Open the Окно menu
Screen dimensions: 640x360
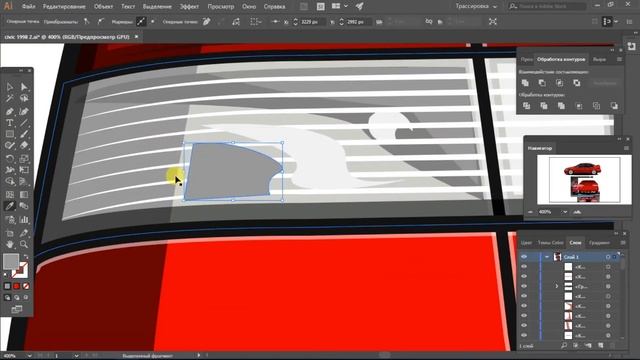pyautogui.click(x=249, y=7)
